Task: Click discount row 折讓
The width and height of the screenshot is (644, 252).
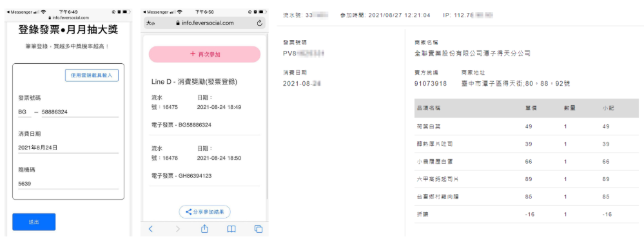Action: tap(527, 214)
